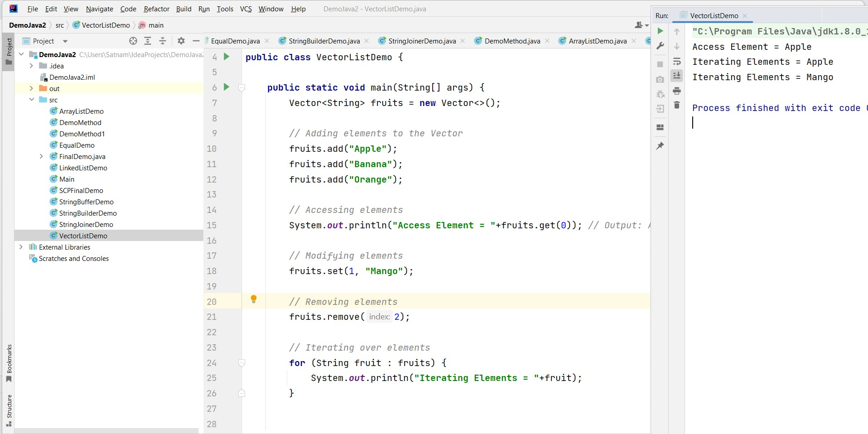Viewport: 868px width, 434px height.
Task: Open the Build menu
Action: click(184, 9)
